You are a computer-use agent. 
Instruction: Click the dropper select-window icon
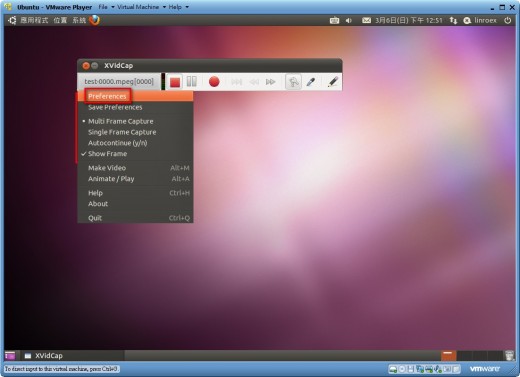coord(311,82)
